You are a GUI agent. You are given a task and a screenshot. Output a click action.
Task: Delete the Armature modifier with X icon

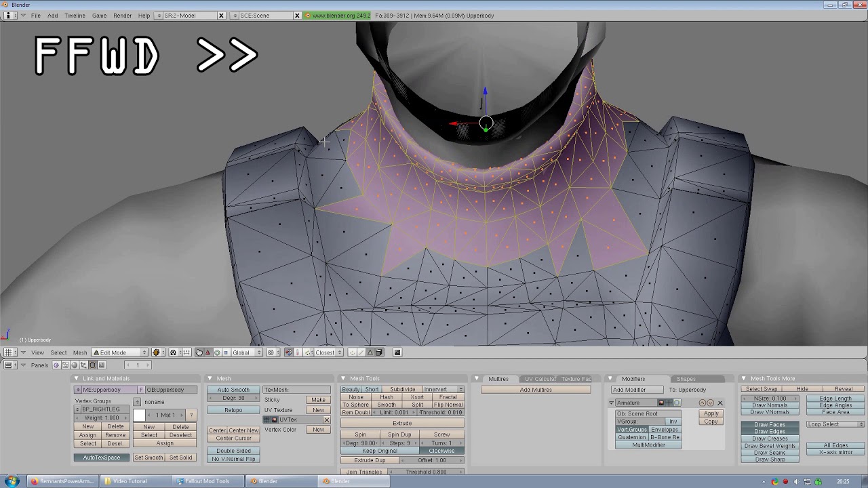pyautogui.click(x=720, y=403)
